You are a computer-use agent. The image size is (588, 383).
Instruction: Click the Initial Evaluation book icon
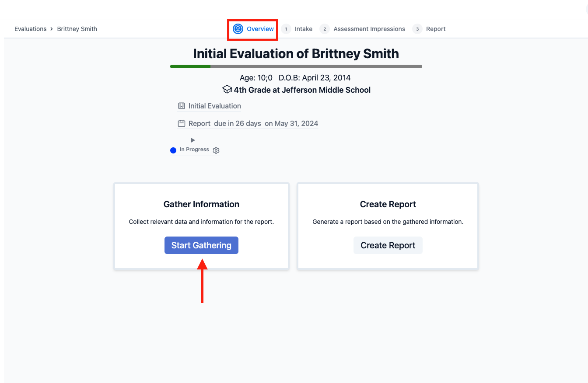click(x=182, y=106)
